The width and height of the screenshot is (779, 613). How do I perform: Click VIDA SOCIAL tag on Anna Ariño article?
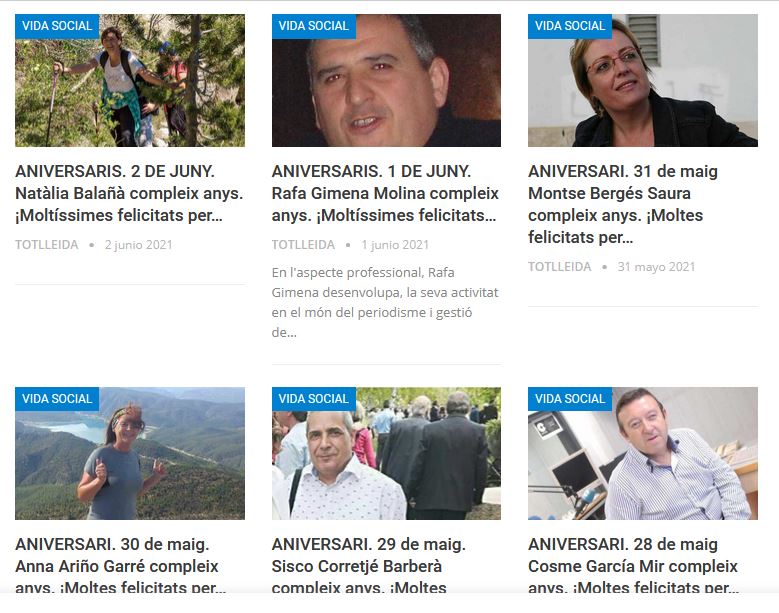pos(57,399)
